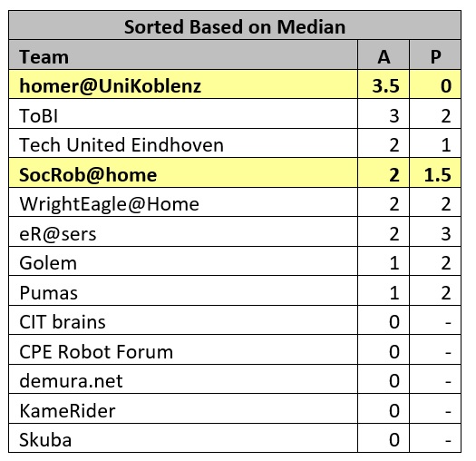476x461 pixels.
Task: Select the CPE Robot Forum cell
Action: coord(183,349)
